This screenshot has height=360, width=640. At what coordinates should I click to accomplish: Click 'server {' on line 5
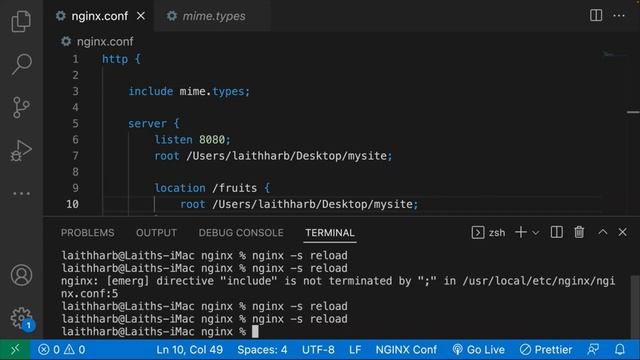tap(153, 124)
